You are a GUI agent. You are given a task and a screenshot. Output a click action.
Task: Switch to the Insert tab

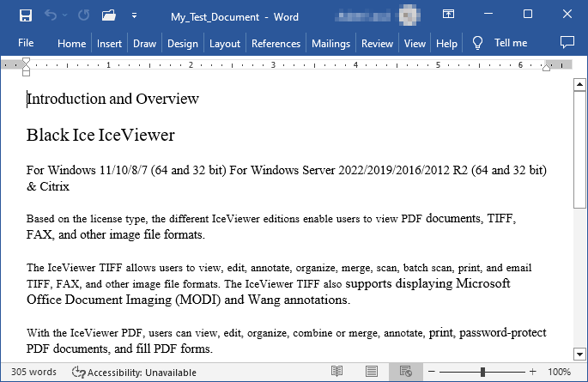tap(109, 44)
